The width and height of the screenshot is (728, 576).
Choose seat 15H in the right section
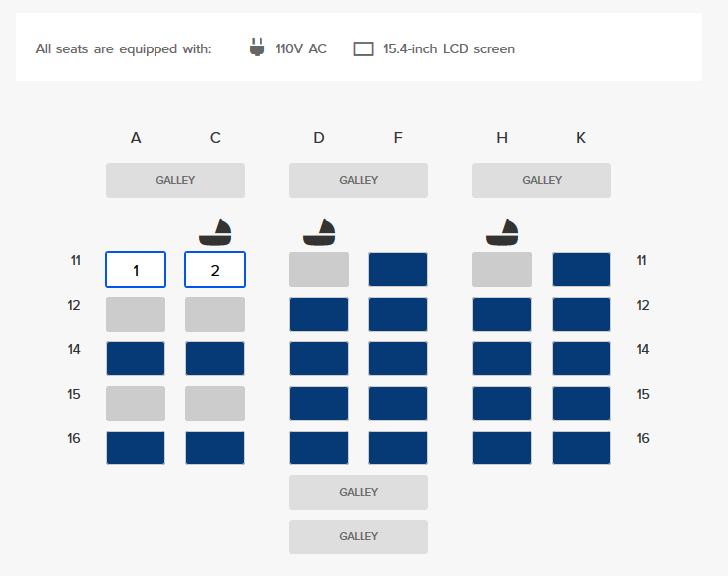[502, 404]
